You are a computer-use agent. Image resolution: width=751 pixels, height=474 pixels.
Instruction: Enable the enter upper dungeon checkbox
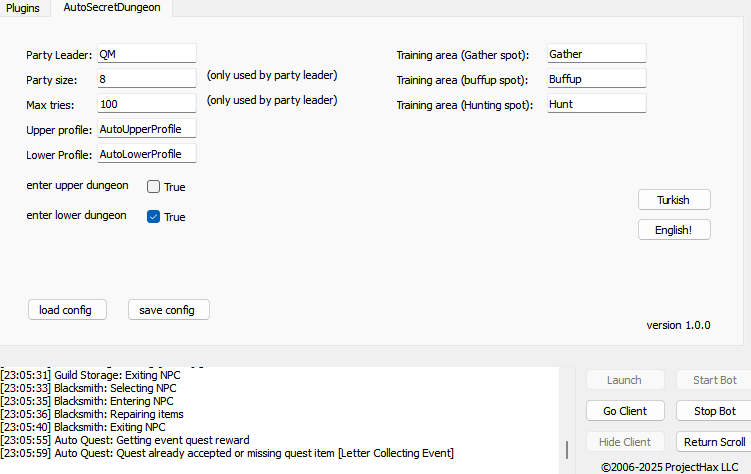[154, 187]
